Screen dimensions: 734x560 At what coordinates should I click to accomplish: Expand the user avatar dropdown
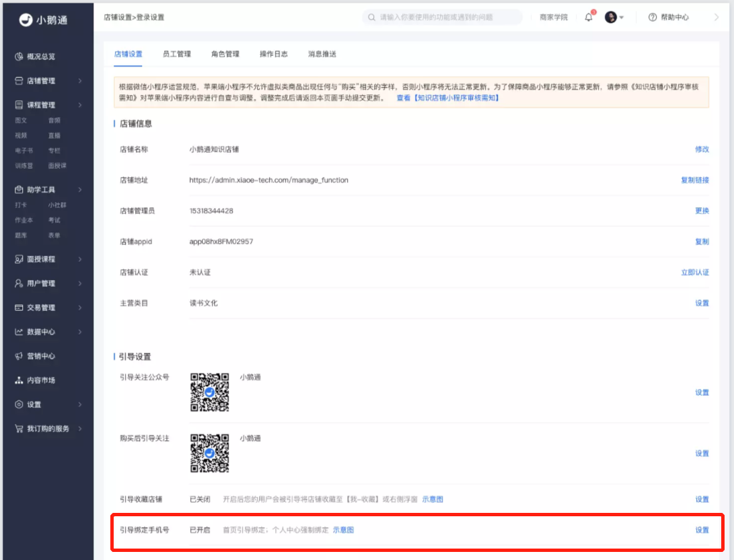pyautogui.click(x=614, y=17)
